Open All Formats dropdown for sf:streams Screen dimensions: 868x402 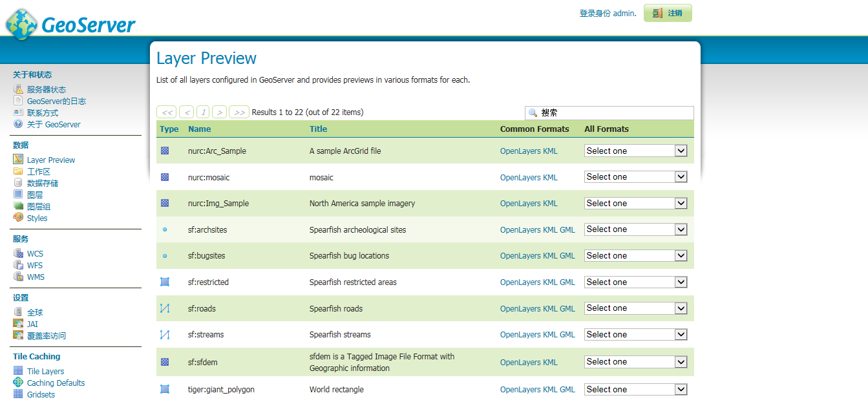[636, 335]
